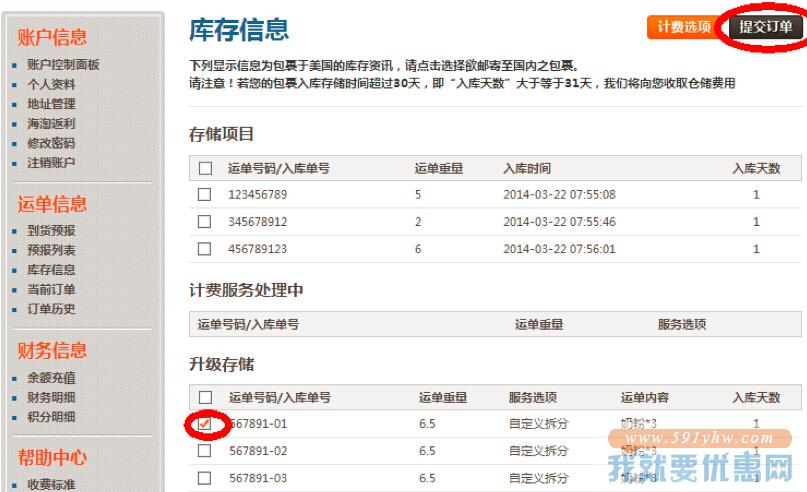Click 运单重量 header in 存储项目 table

[438, 168]
